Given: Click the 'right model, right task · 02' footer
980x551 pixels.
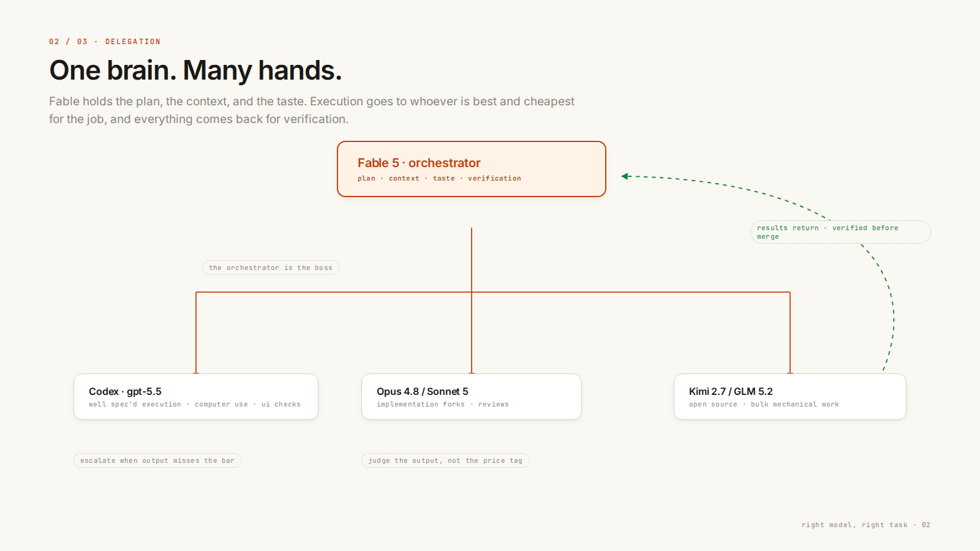Looking at the screenshot, I should pos(866,525).
